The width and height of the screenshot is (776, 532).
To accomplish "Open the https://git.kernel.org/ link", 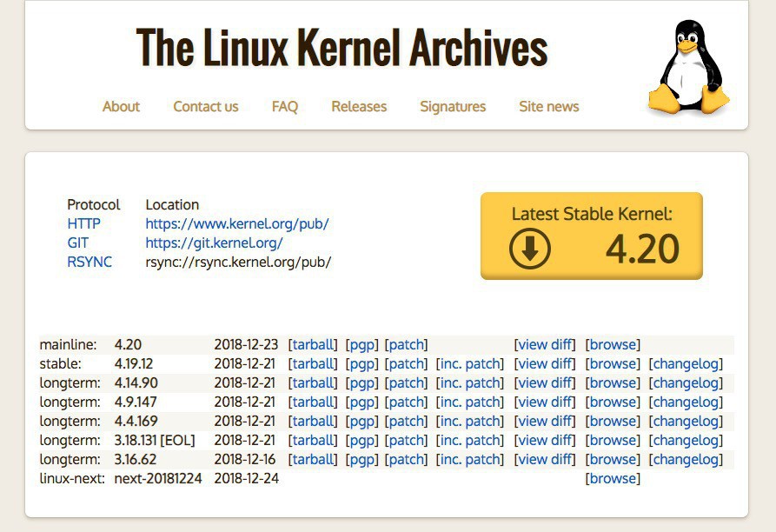I will click(x=215, y=243).
